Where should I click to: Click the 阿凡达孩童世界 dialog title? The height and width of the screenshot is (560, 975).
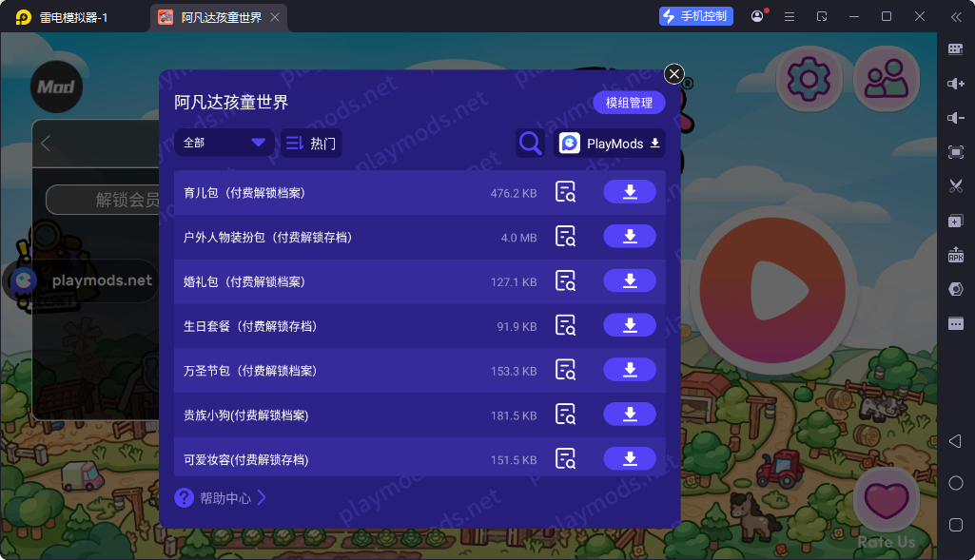click(231, 102)
